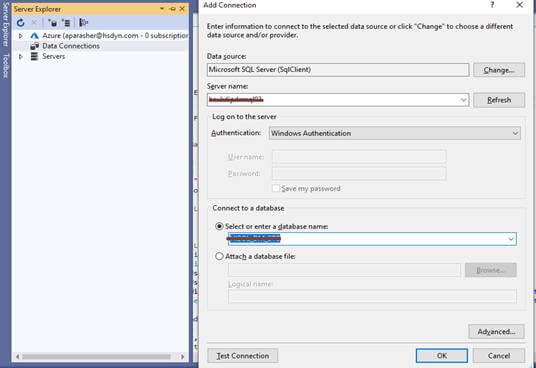Image resolution: width=536 pixels, height=368 pixels.
Task: Click the Connect to Database toolbar icon
Action: 53,23
